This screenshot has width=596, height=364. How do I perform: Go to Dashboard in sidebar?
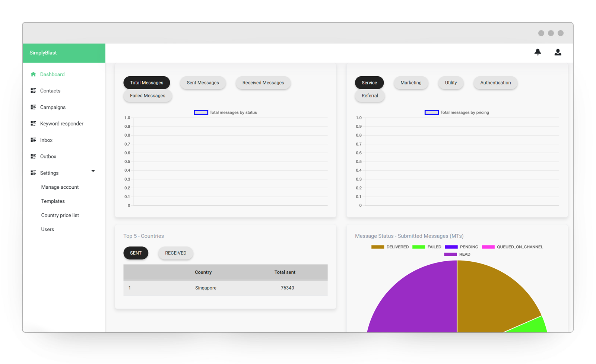[x=52, y=74]
